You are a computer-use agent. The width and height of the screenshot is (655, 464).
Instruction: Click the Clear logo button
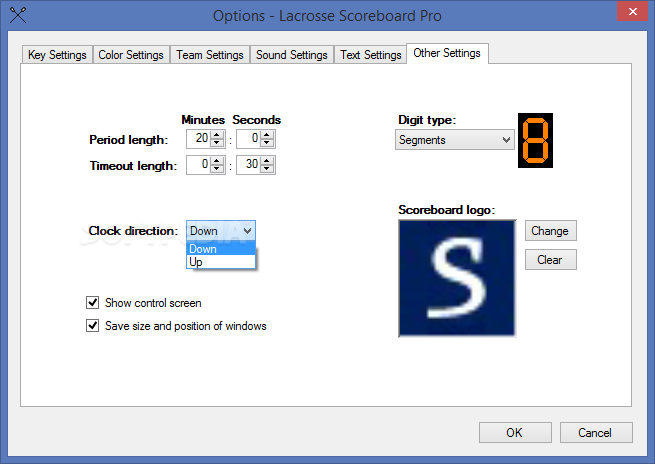551,259
